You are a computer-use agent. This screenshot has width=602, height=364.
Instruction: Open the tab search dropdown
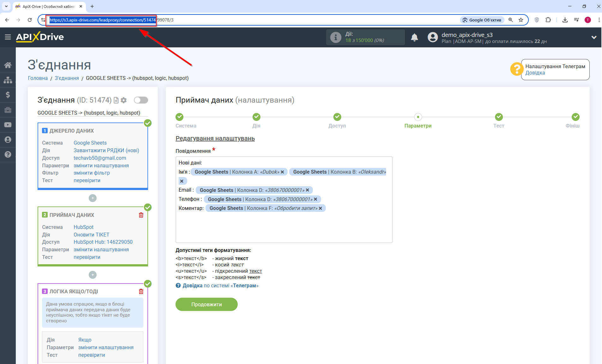click(6, 6)
